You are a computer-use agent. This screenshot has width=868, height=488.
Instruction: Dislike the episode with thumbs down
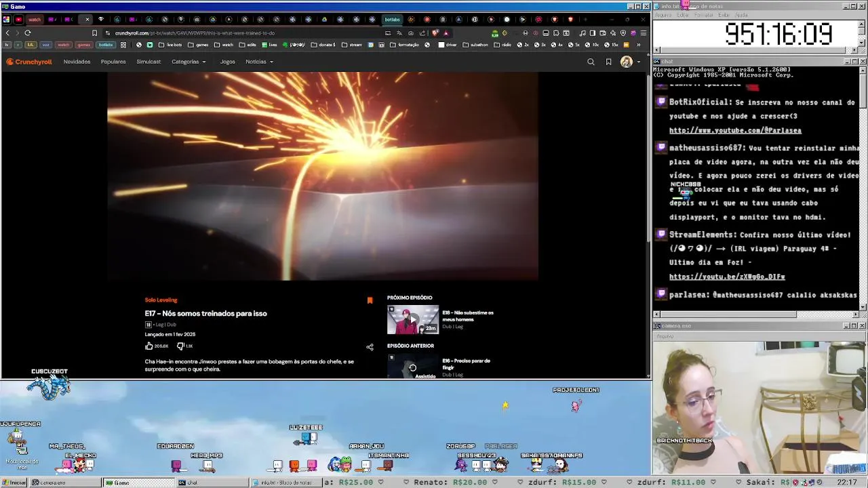[180, 346]
